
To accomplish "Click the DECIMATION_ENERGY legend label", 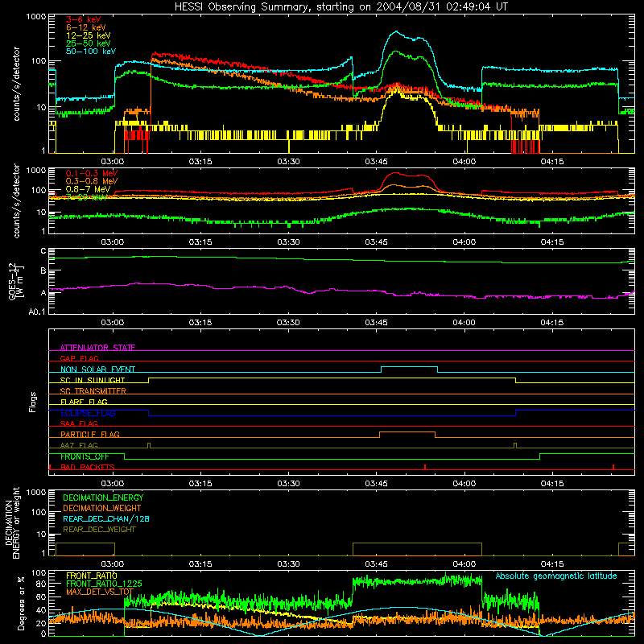I will 103,497.
